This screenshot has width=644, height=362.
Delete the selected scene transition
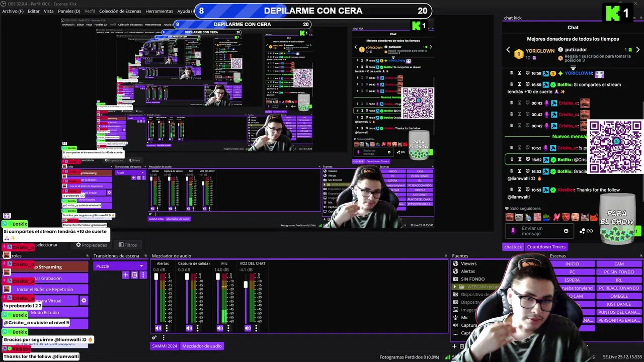tap(134, 275)
